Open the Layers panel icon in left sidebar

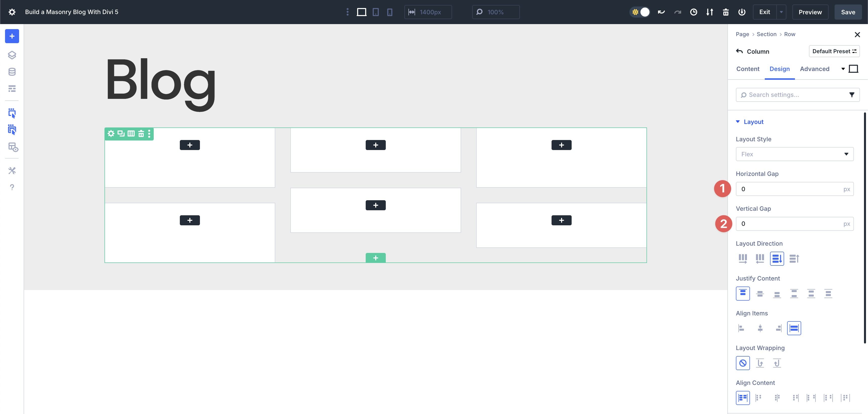12,55
